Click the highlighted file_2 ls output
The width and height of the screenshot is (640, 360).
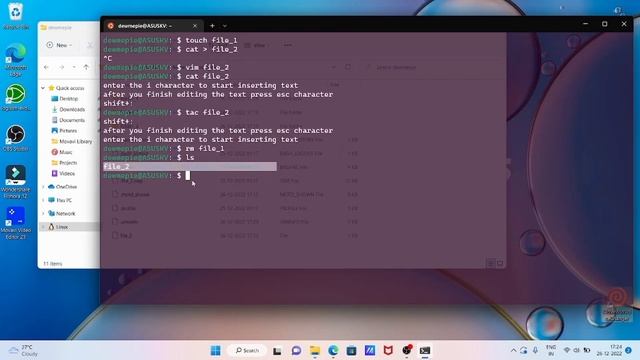pyautogui.click(x=190, y=167)
